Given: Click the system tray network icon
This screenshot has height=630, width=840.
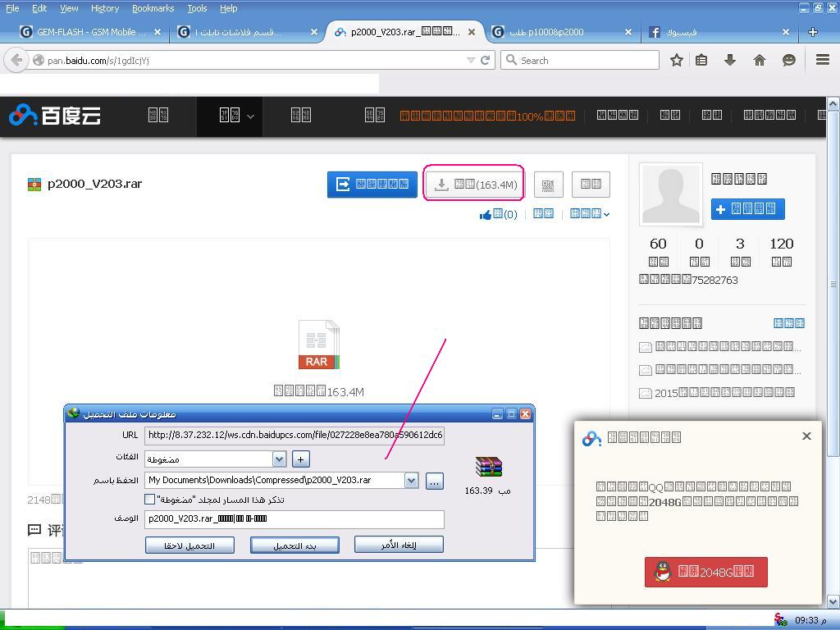Looking at the screenshot, I should [x=781, y=620].
